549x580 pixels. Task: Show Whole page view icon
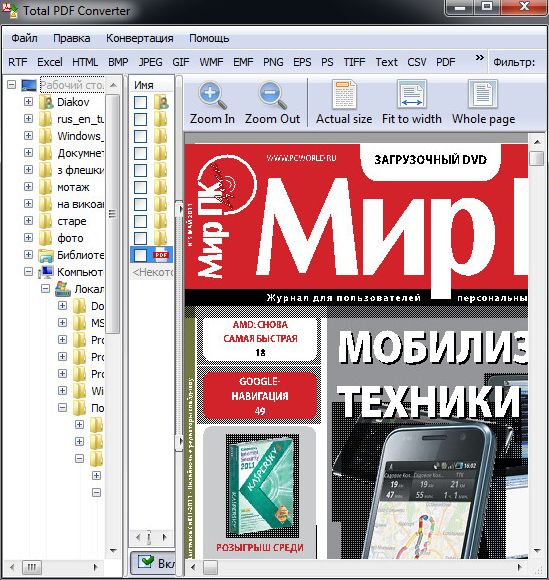[483, 94]
